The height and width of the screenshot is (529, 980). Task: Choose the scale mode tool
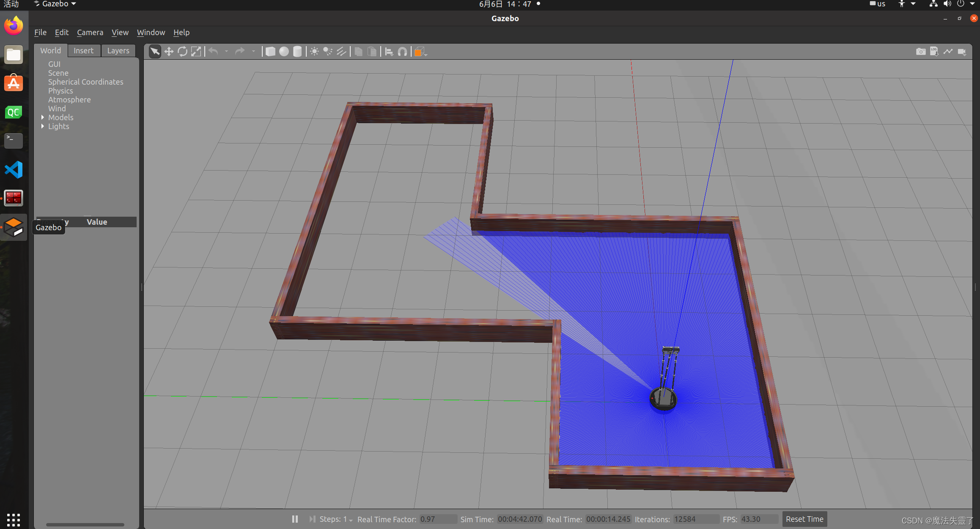coord(196,52)
